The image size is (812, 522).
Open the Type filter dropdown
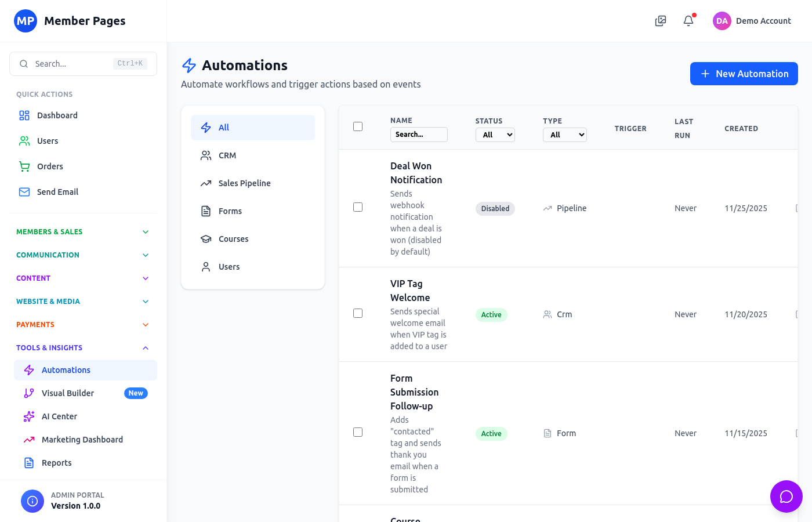click(564, 135)
